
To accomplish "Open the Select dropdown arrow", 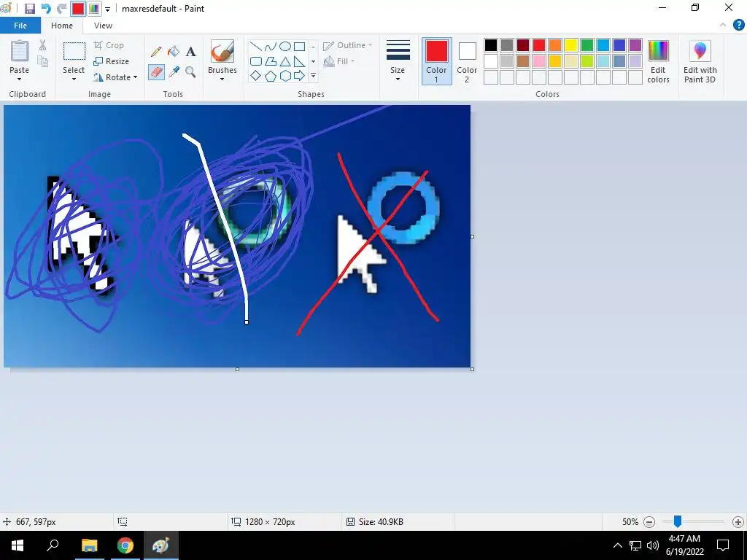I will click(x=74, y=79).
